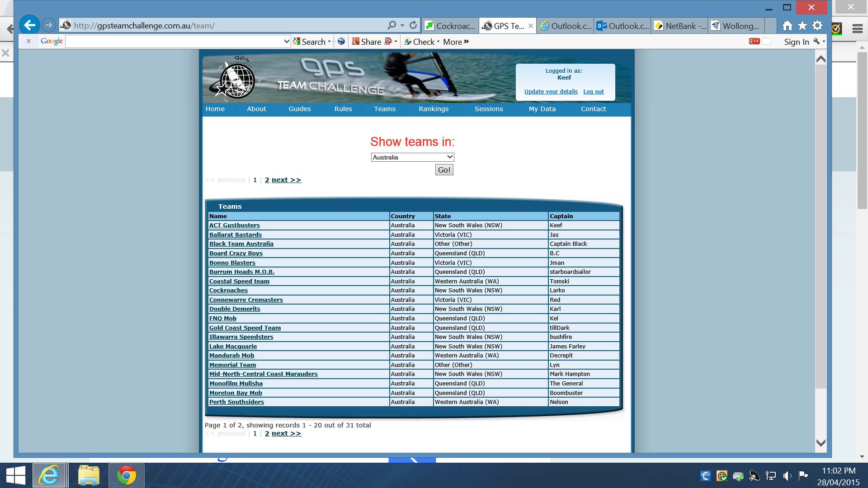Click the Log out link
This screenshot has height=488, width=868.
593,92
